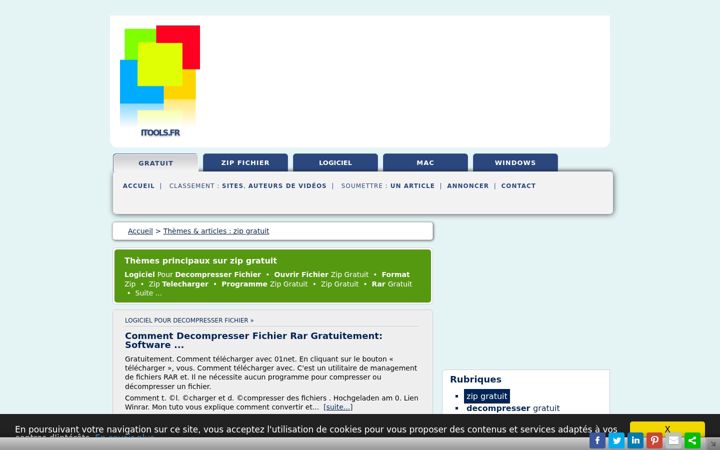Click Accueil breadcrumb link
The image size is (720, 450).
140,231
